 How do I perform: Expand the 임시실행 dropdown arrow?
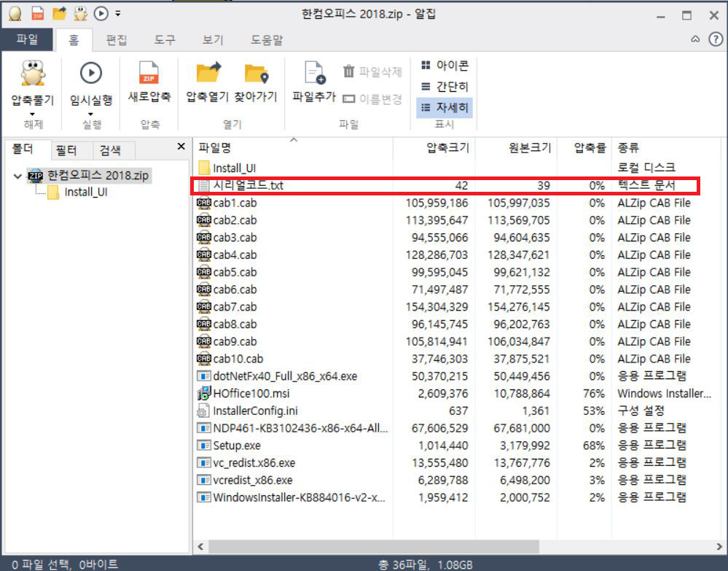coord(91,114)
